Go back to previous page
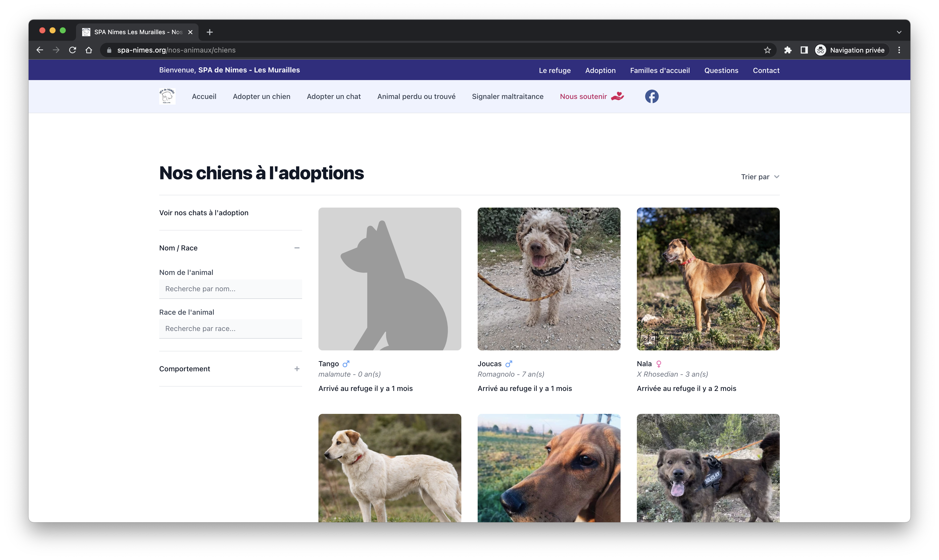The width and height of the screenshot is (939, 560). tap(40, 50)
